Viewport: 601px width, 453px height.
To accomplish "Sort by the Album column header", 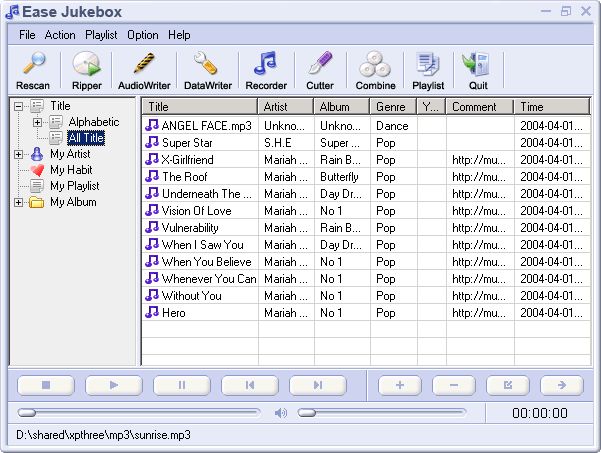I will [x=342, y=107].
